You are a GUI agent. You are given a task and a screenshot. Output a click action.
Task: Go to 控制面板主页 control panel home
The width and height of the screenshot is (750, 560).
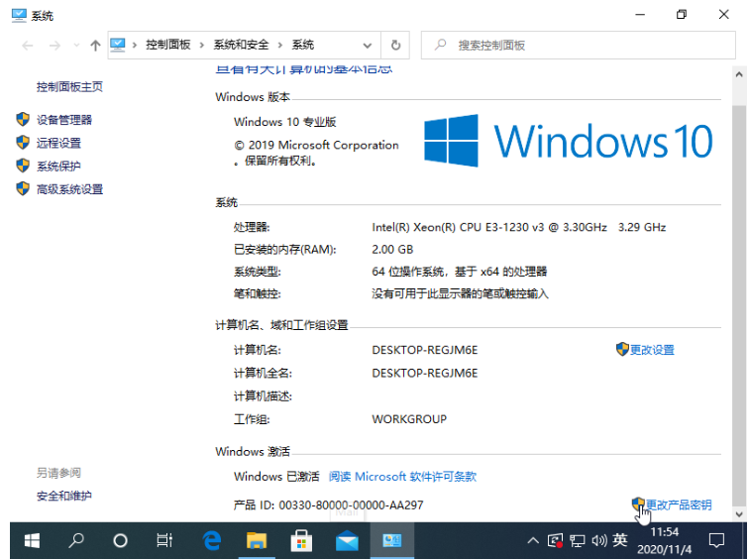[x=69, y=87]
